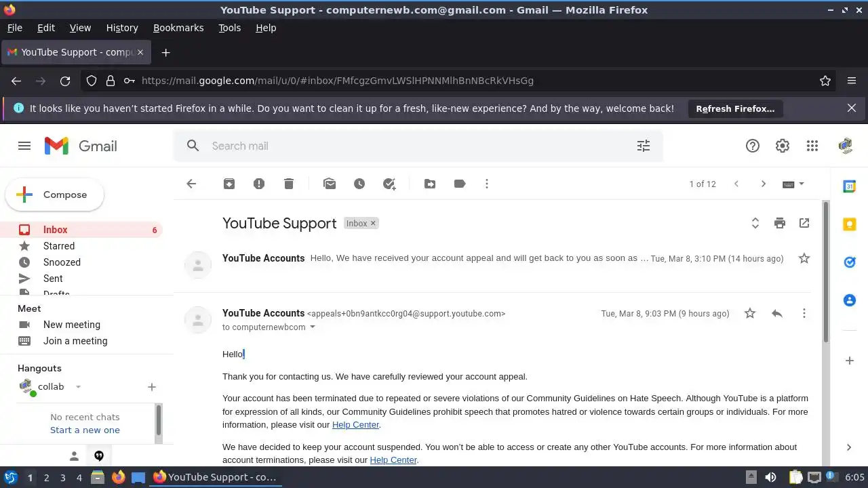Open the Bookmarks menu
This screenshot has height=488, width=868.
coord(178,28)
